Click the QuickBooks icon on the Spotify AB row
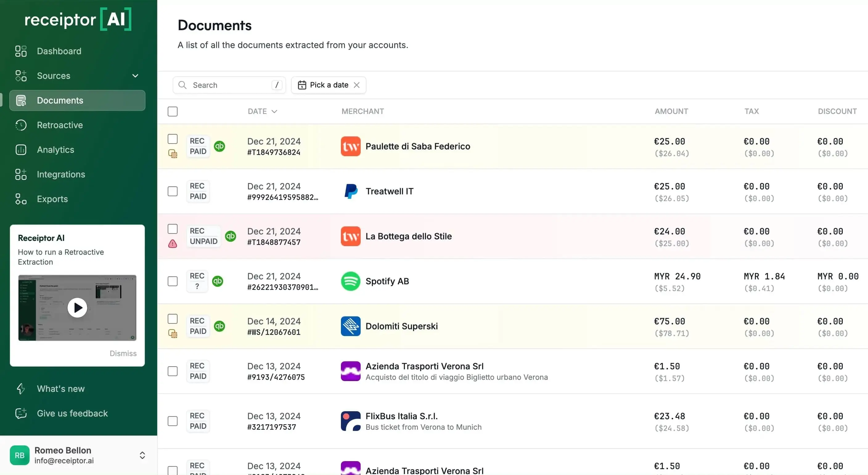 218,281
